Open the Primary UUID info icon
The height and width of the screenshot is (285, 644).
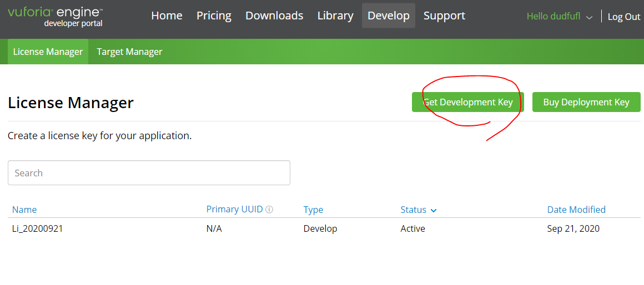click(269, 210)
